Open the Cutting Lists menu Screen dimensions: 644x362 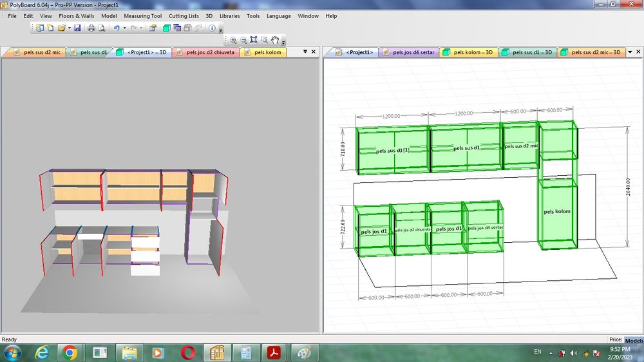click(184, 16)
